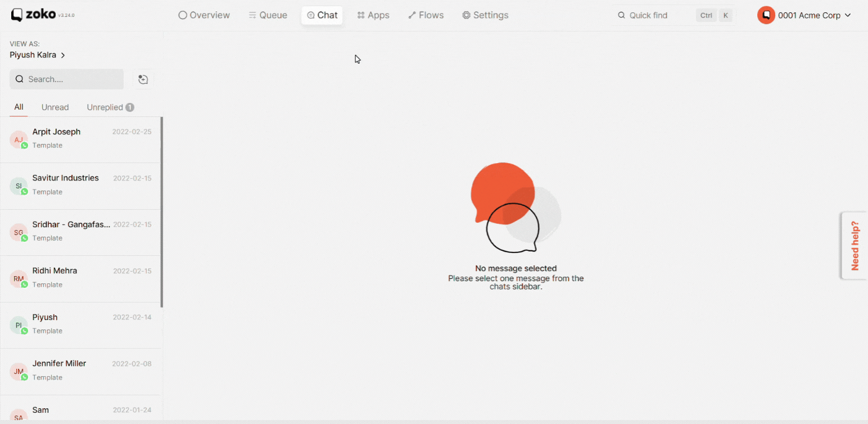Screen dimensions: 868x424
Task: Open the Overview tab
Action: pyautogui.click(x=204, y=15)
